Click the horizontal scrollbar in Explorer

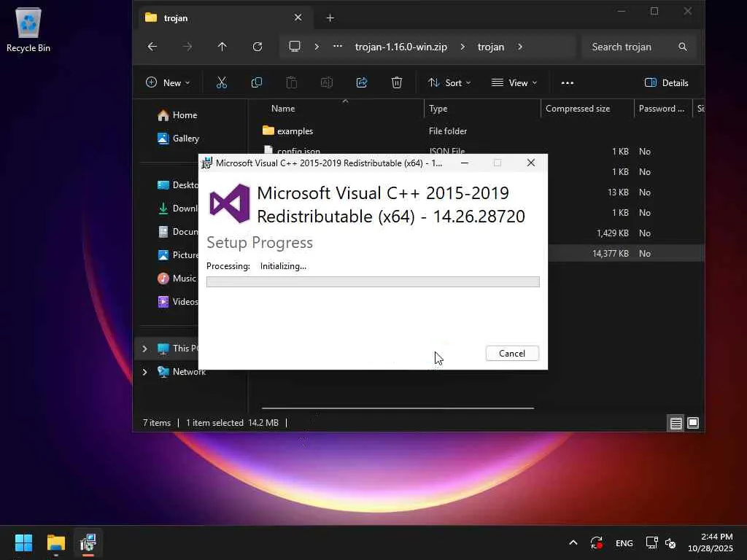pos(398,408)
